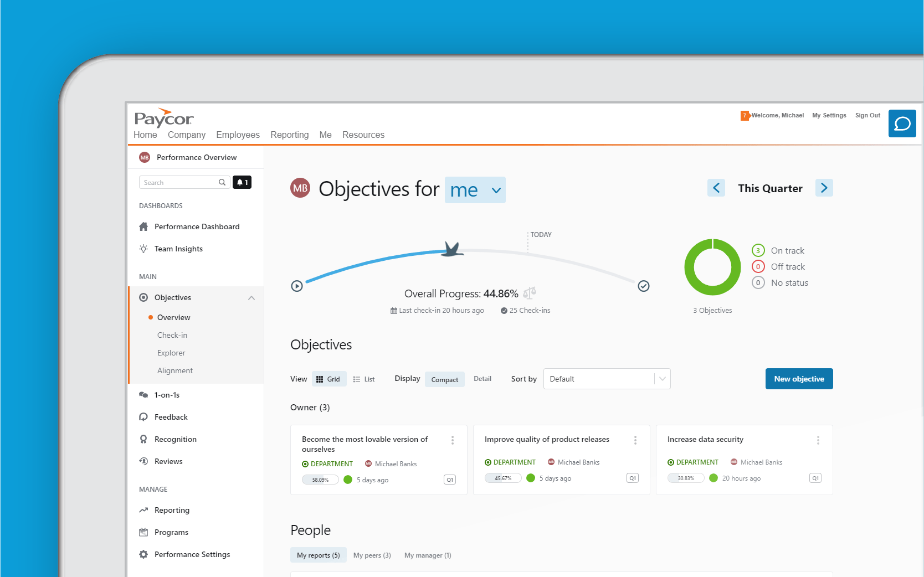Open Explorer under Objectives

tap(171, 353)
